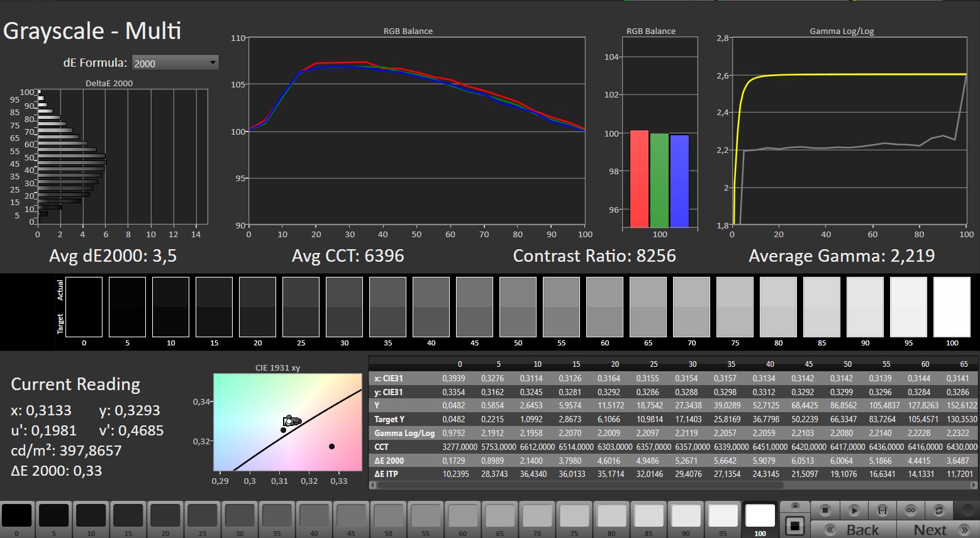Click the green bar in the RGB Balance bar chart

point(659,180)
